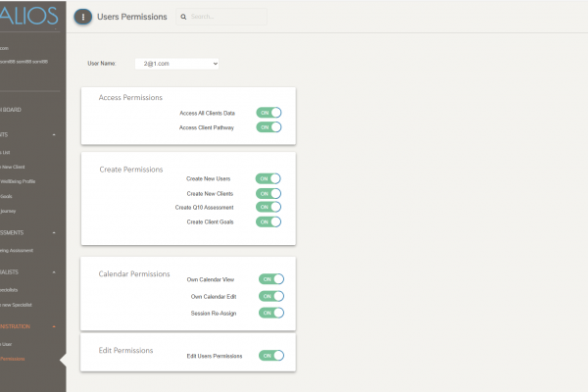The width and height of the screenshot is (588, 392).
Task: Open the Dashboard sidebar item
Action: point(11,110)
